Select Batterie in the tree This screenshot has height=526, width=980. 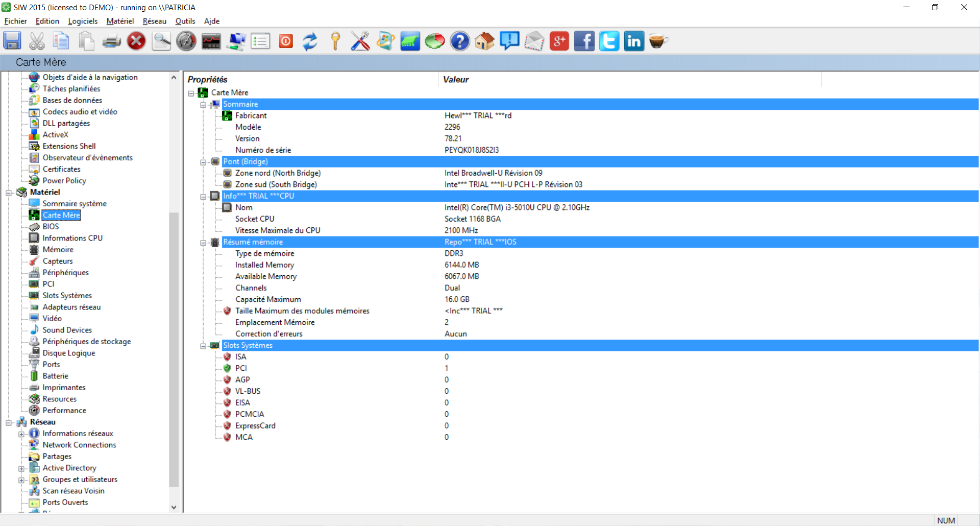click(56, 376)
